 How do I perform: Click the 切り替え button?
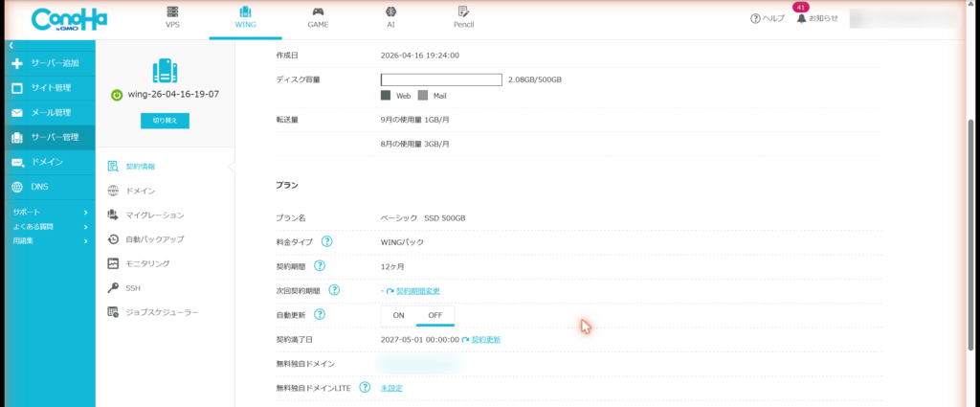pos(165,121)
